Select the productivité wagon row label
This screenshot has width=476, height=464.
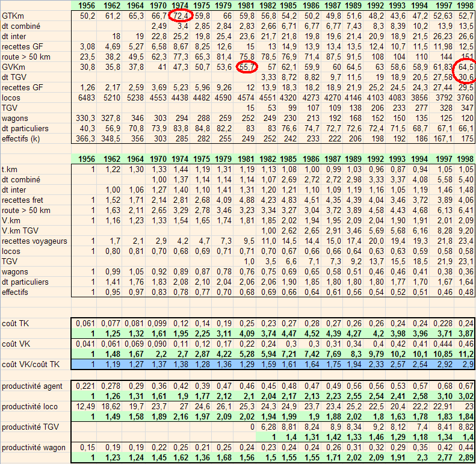33,448
